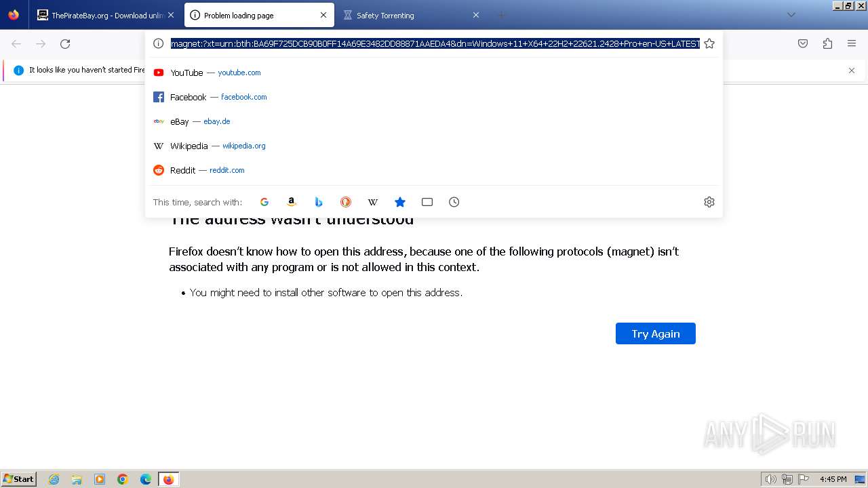Switch to Safety Torrenting tab
868x488 pixels.
point(412,15)
